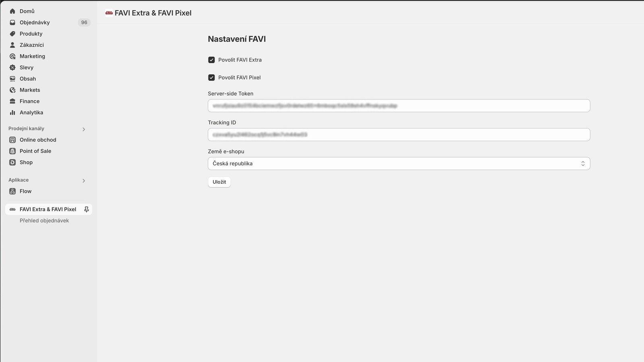Toggle the FAVI Pixel checkbox on
644x362 pixels.
(x=211, y=77)
